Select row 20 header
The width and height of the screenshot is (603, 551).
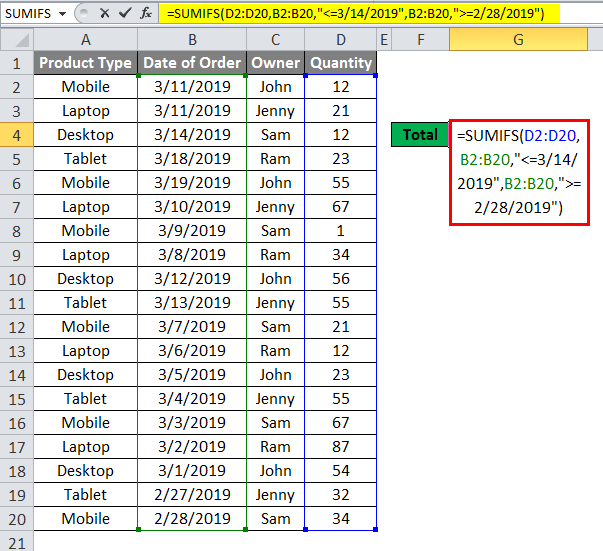point(17,519)
